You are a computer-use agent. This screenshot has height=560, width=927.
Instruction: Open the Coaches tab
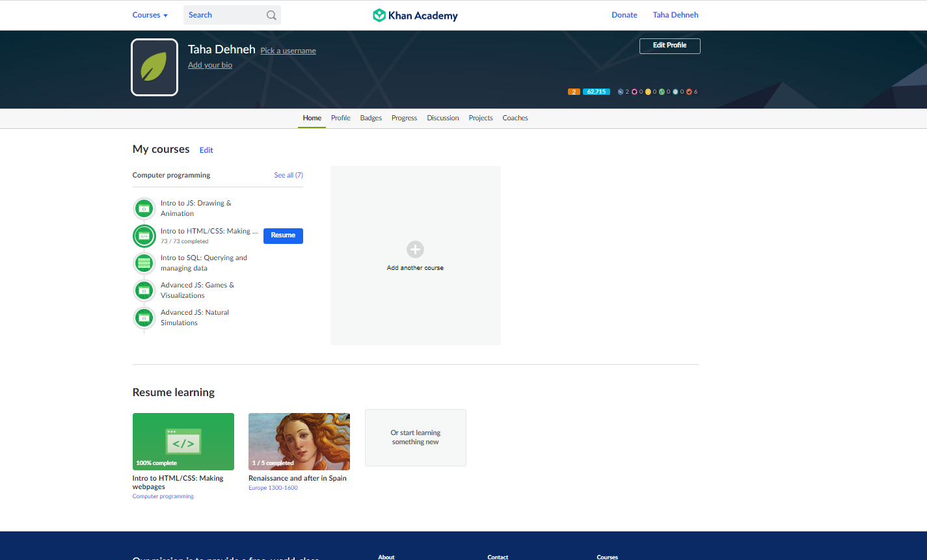[x=515, y=118]
